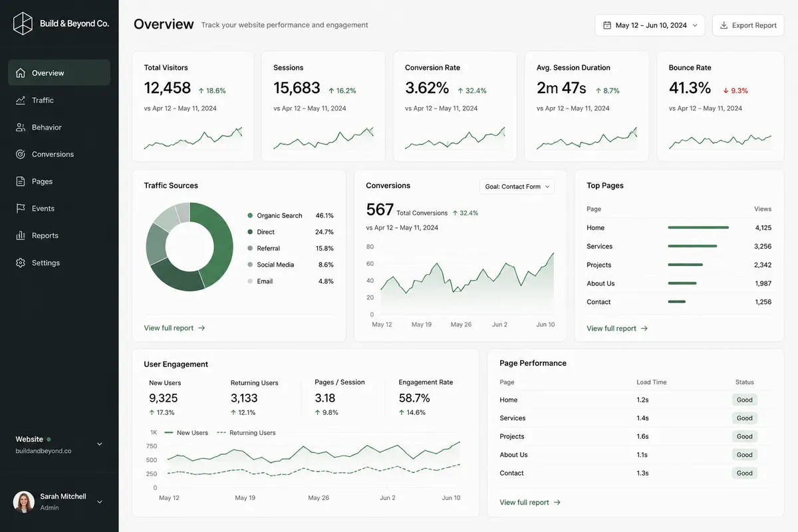Open the Pages menu item

[59, 182]
